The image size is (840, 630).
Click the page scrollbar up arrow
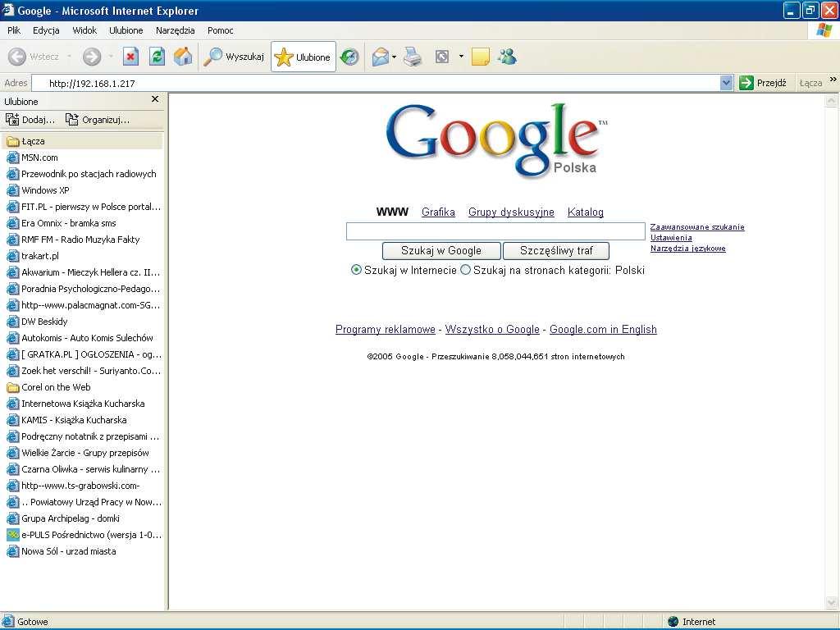click(x=832, y=101)
